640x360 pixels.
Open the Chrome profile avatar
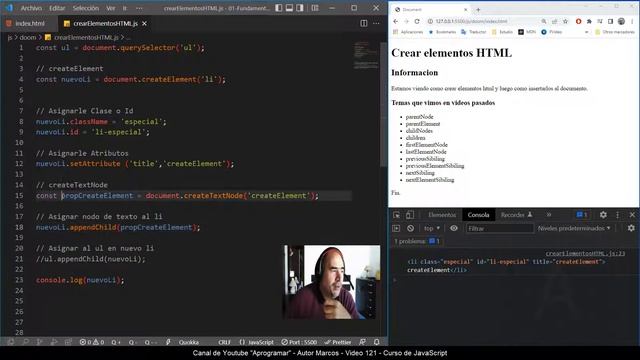[x=621, y=21]
